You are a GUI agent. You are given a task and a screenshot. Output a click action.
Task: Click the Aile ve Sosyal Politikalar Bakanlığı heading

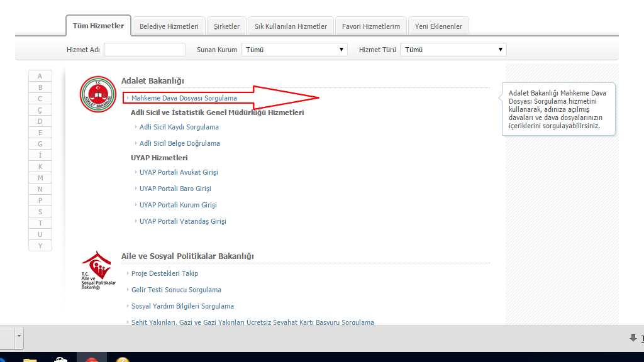point(187,256)
